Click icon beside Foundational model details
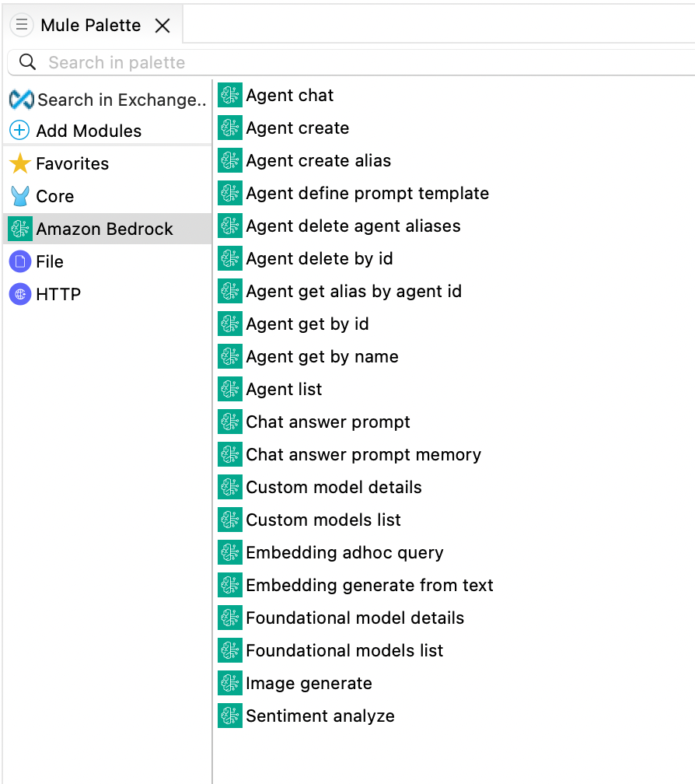The image size is (695, 784). coord(230,618)
